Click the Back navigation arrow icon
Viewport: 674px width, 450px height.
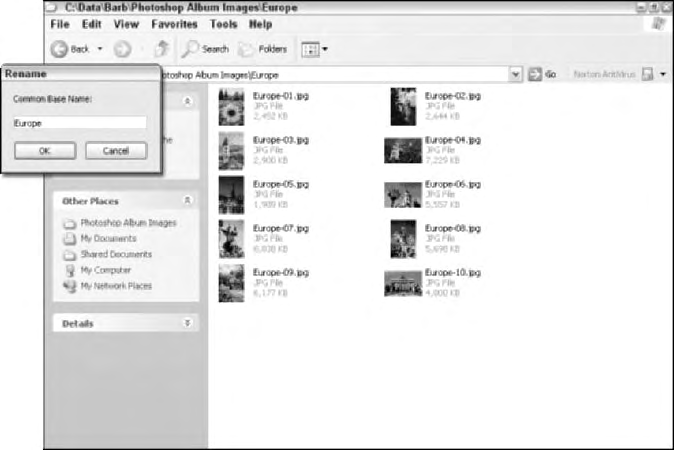coord(59,48)
